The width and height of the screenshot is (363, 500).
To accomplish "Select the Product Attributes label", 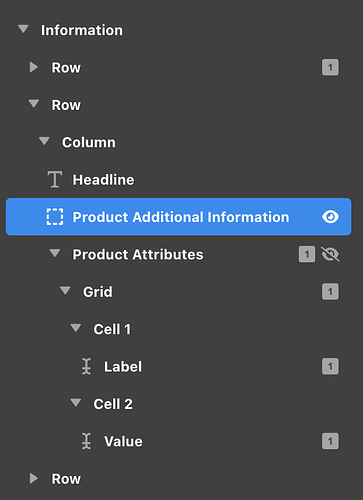I will (x=138, y=254).
